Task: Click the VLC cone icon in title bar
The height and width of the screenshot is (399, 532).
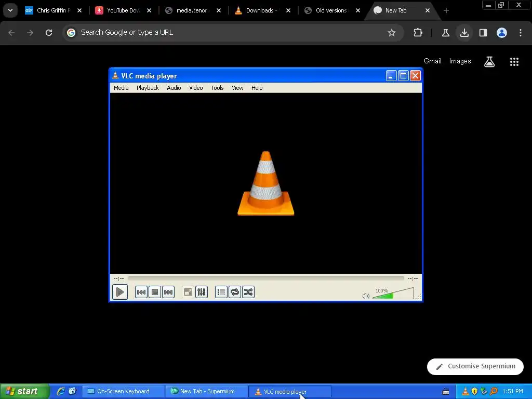Action: pyautogui.click(x=115, y=75)
